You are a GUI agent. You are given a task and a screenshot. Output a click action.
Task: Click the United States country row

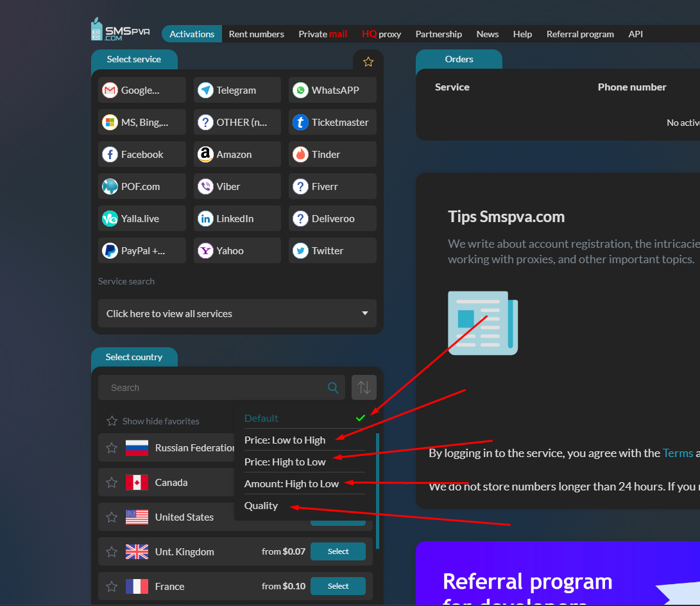[166, 517]
